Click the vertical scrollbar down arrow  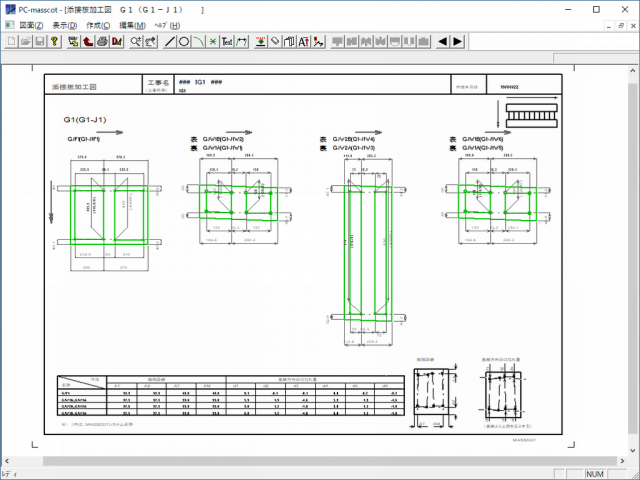(x=633, y=449)
